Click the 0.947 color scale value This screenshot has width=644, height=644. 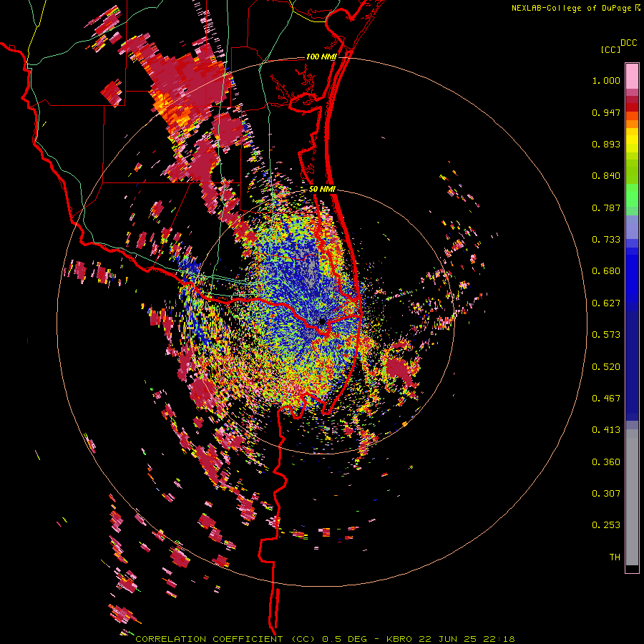tap(606, 112)
